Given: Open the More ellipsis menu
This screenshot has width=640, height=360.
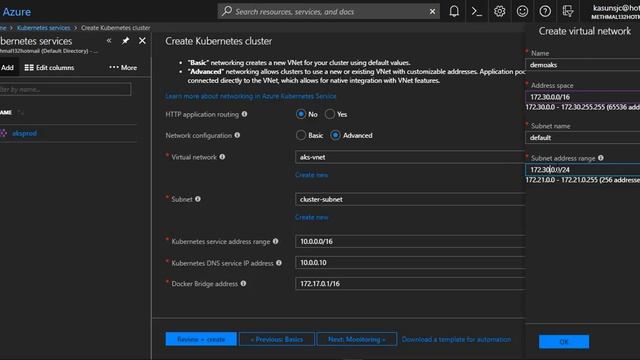Looking at the screenshot, I should point(123,67).
